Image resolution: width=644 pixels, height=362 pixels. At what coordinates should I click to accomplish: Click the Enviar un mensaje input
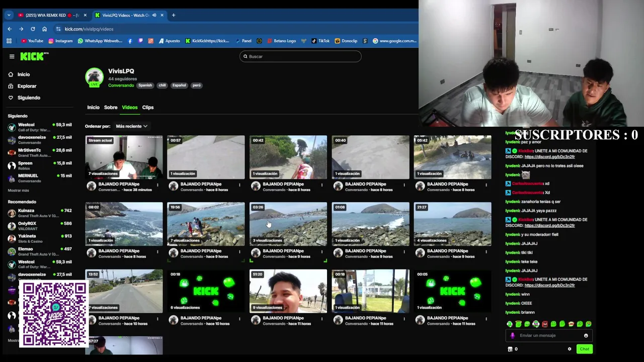click(x=548, y=335)
